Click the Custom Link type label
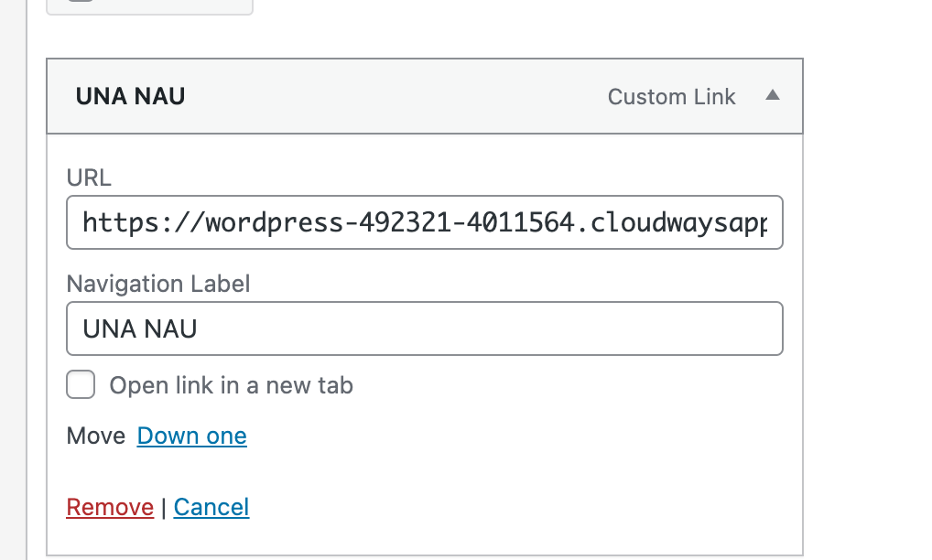Image resolution: width=932 pixels, height=560 pixels. point(671,97)
